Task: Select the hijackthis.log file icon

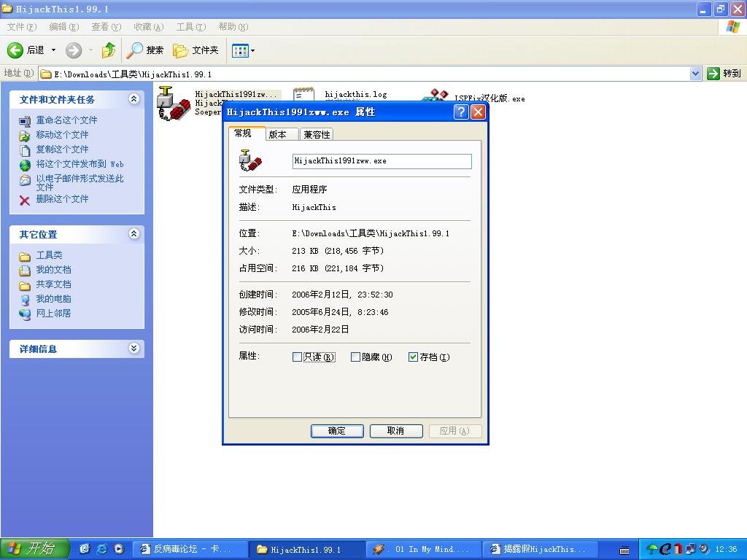Action: [x=303, y=94]
